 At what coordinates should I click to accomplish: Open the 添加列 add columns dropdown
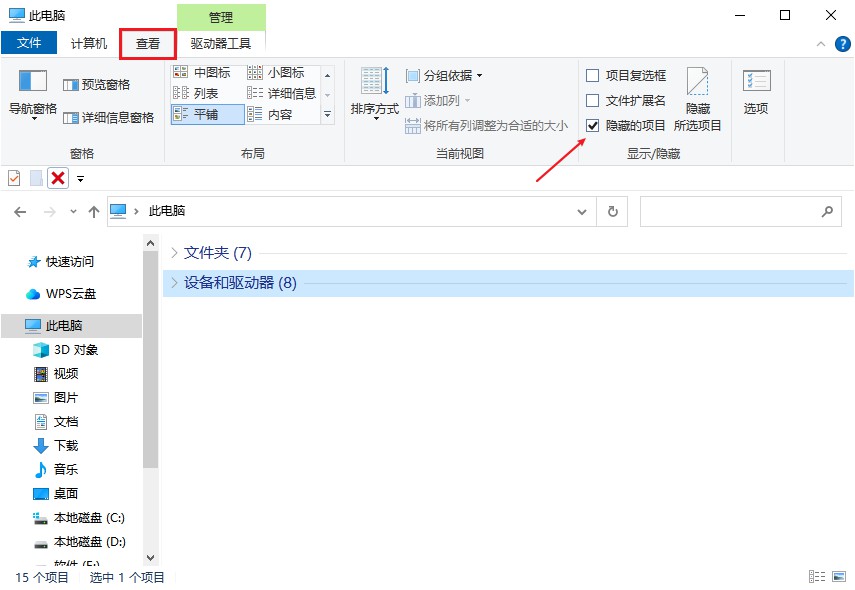click(x=437, y=101)
